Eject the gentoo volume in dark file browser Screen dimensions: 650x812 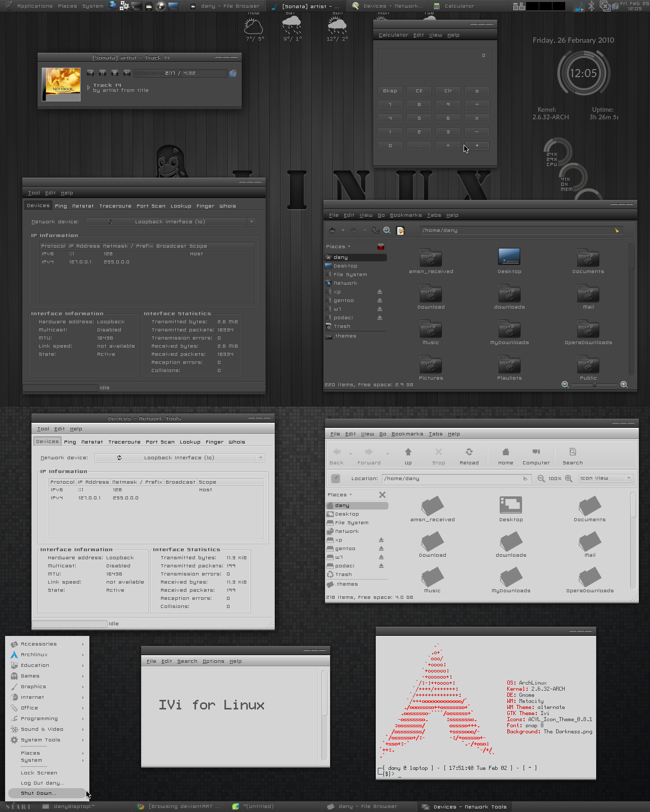(x=379, y=300)
